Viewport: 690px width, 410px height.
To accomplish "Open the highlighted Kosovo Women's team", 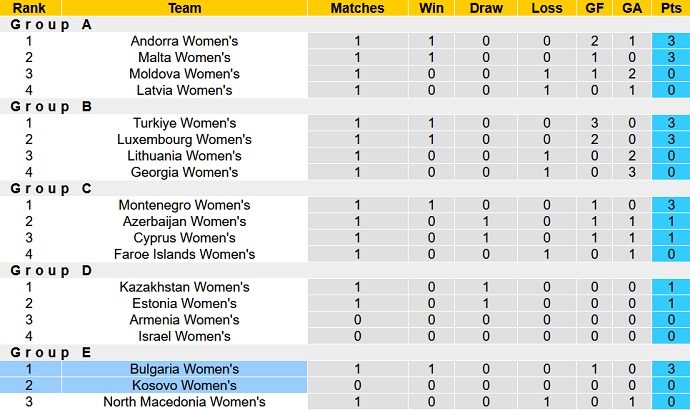I will (x=184, y=385).
